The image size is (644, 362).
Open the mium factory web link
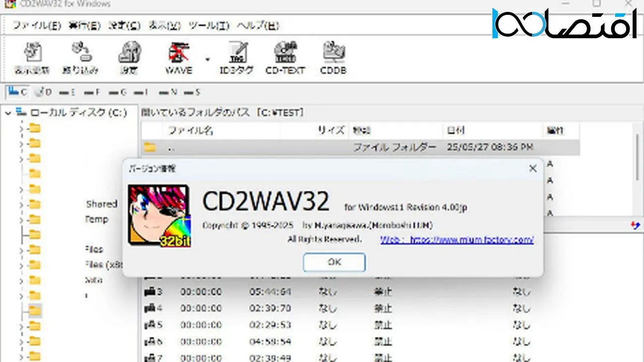click(x=457, y=240)
